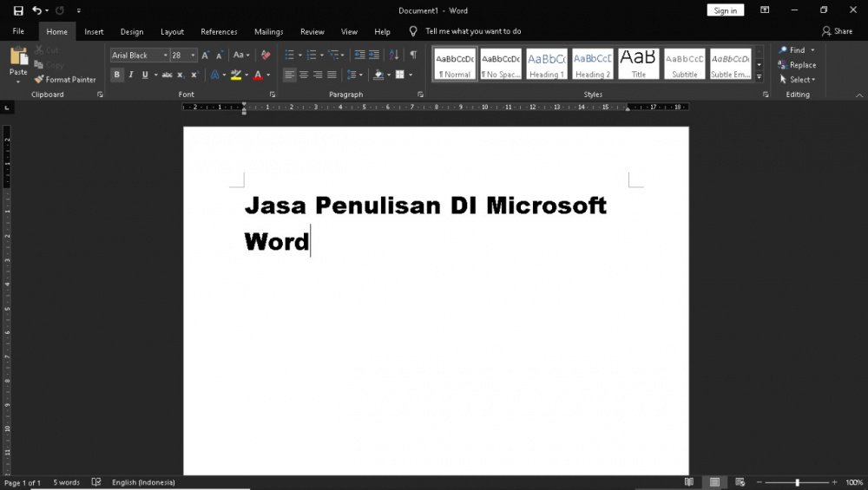Apply the Heading 1 style
The width and height of the screenshot is (868, 490).
pyautogui.click(x=546, y=63)
